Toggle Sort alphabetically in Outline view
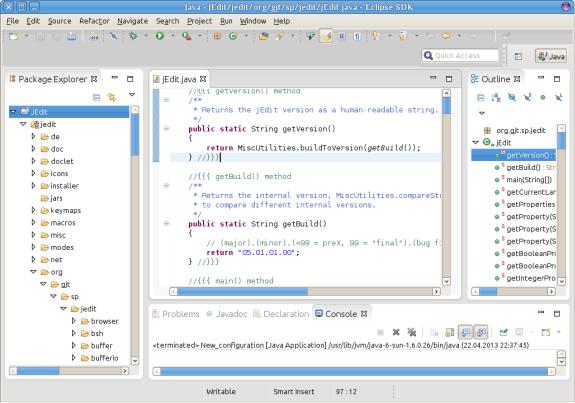The height and width of the screenshot is (403, 575). point(496,98)
